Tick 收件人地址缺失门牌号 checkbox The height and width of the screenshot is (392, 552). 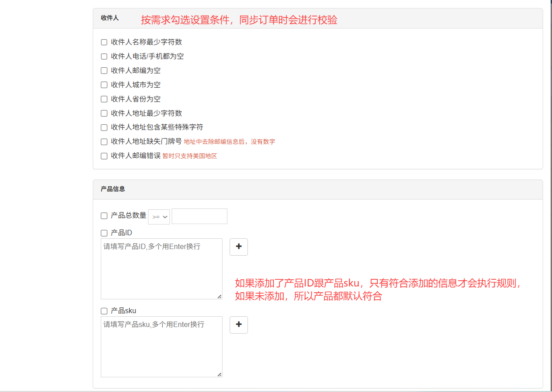tap(104, 142)
